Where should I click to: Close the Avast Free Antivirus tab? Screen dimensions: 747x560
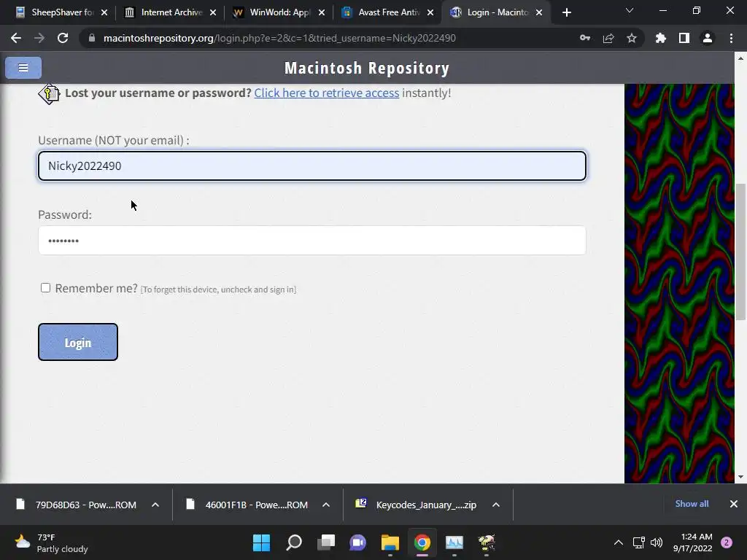click(430, 13)
